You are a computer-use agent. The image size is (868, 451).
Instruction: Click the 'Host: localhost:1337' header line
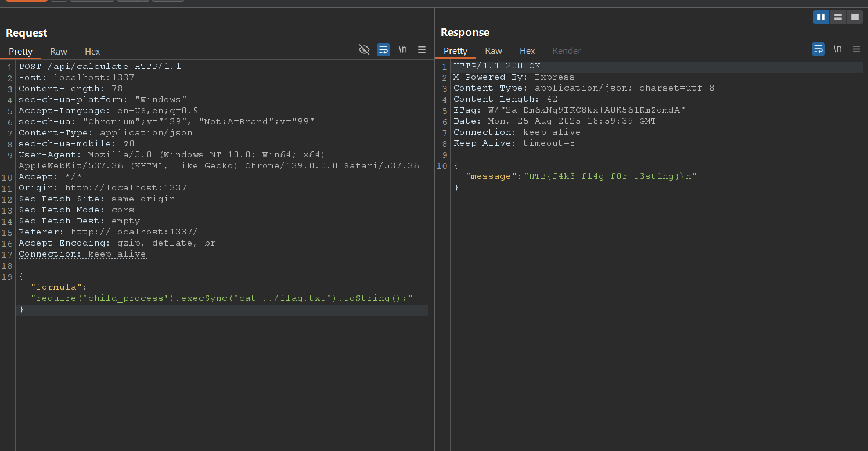[x=77, y=78]
